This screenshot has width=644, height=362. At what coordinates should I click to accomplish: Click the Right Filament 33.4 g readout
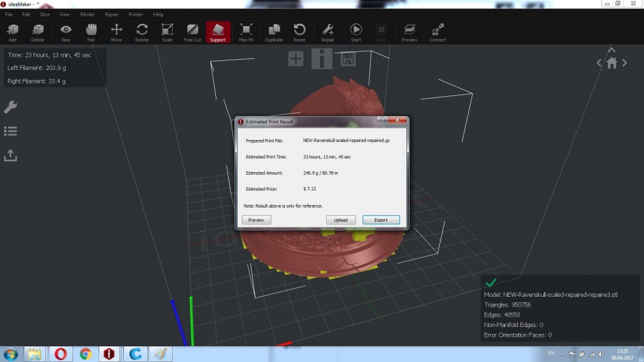[36, 81]
